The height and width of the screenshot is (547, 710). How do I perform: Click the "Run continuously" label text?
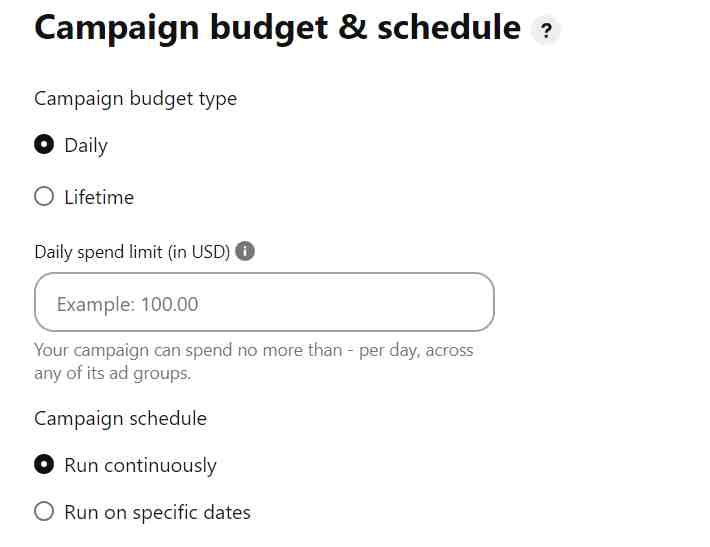point(140,466)
